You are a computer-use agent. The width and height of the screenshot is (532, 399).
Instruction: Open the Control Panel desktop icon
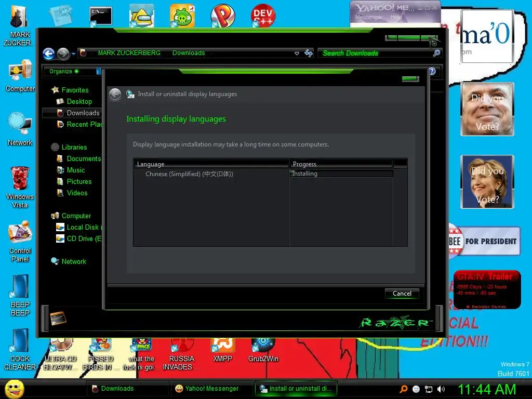(20, 241)
